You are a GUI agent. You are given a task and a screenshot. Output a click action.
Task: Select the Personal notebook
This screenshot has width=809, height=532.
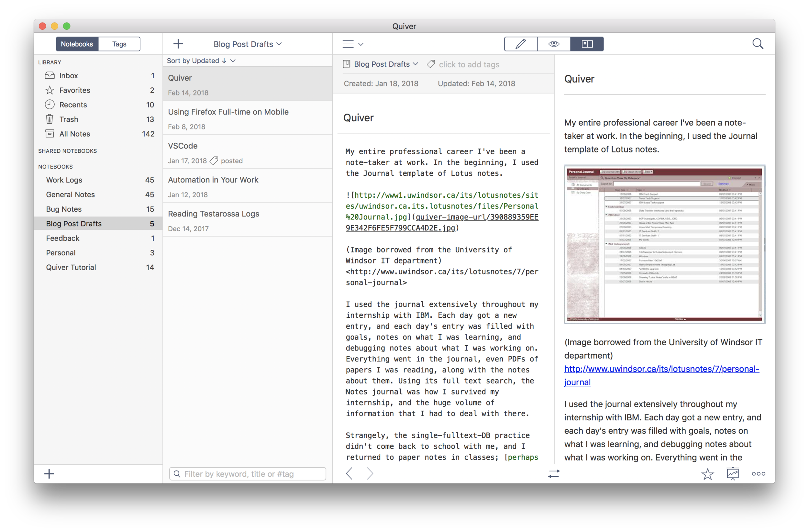[x=98, y=253]
